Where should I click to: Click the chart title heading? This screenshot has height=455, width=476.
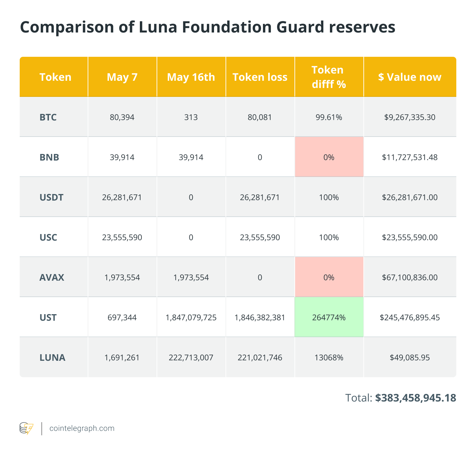[x=207, y=27]
